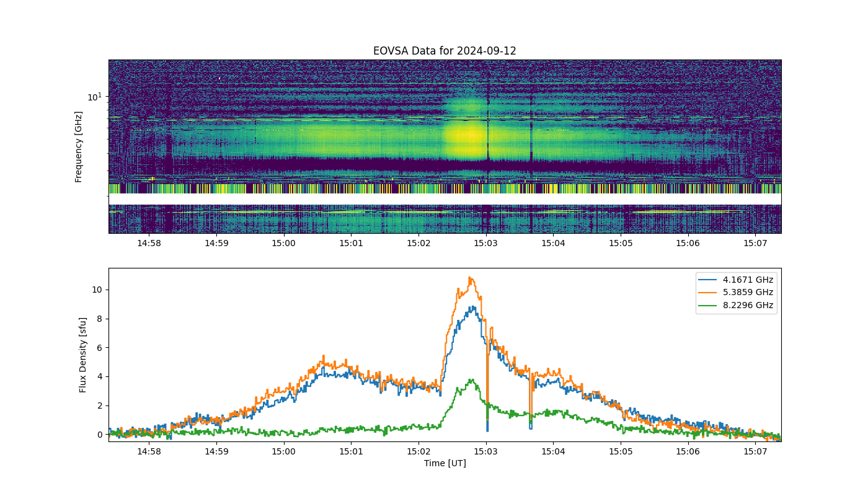Click the '10' tick on the flux density axis
The image size is (868, 496).
point(98,290)
